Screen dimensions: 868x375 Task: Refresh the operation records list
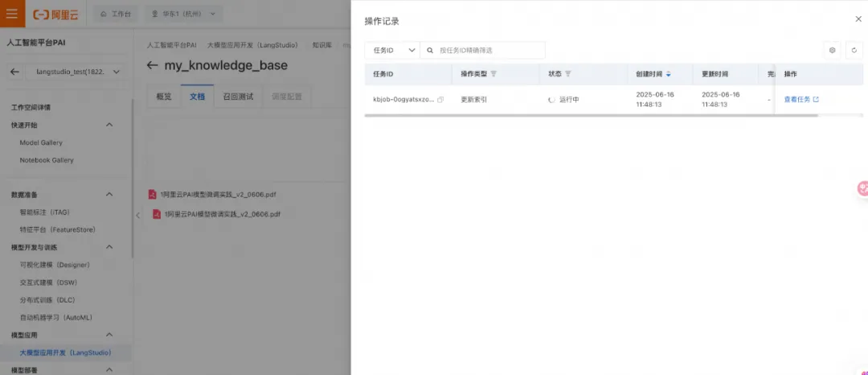854,51
